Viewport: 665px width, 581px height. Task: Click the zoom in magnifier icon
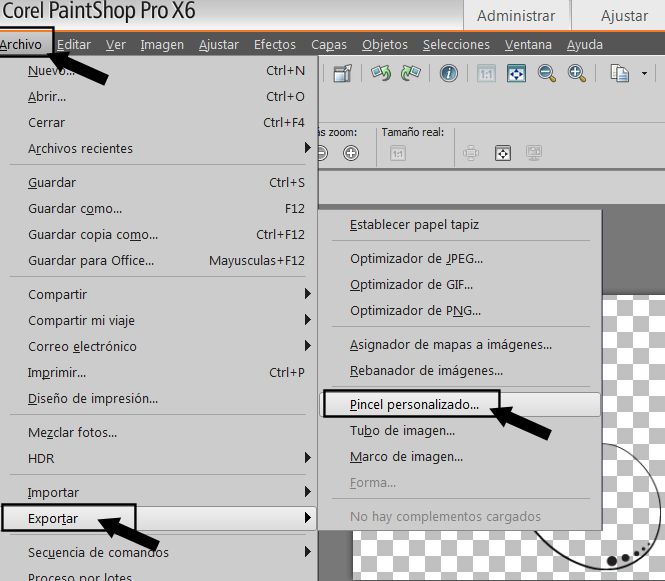coord(577,74)
